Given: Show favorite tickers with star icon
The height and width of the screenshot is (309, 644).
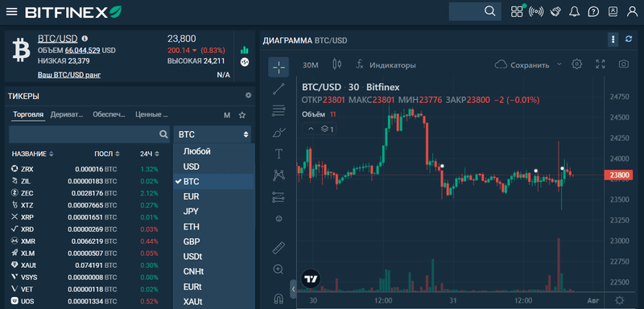Looking at the screenshot, I should 242,115.
